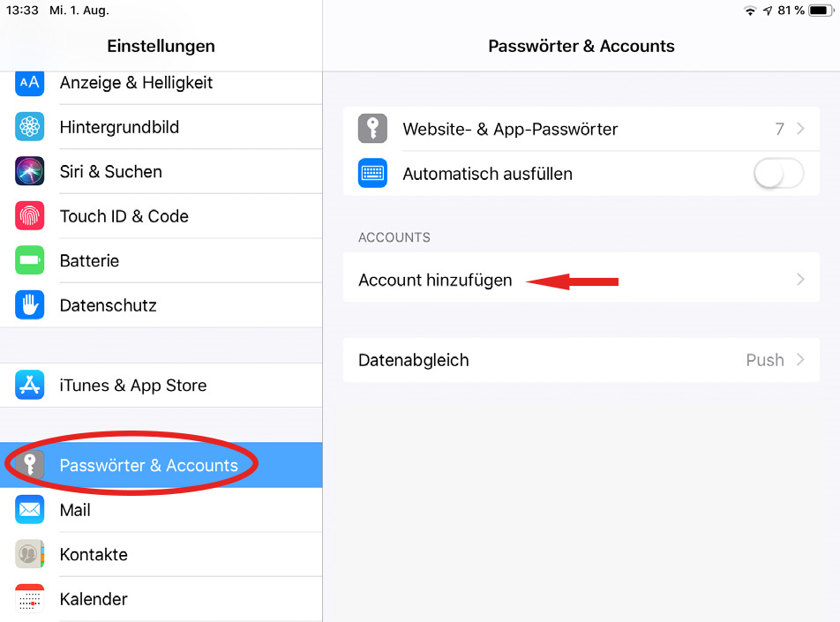The height and width of the screenshot is (622, 840).
Task: Open the Datenschutz hand icon
Action: 30,305
